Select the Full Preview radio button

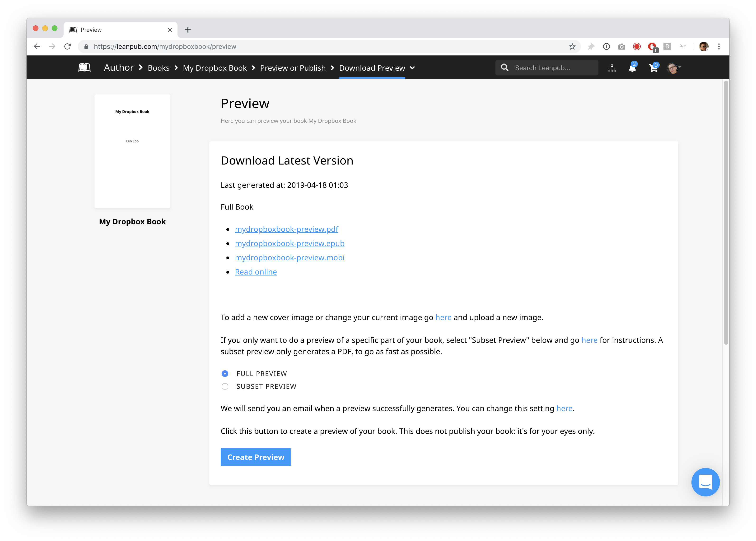pos(225,374)
